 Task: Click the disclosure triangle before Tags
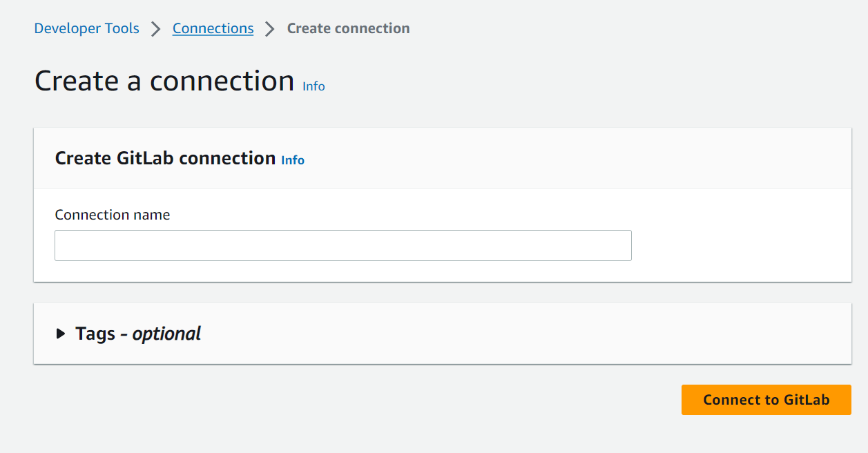(60, 334)
